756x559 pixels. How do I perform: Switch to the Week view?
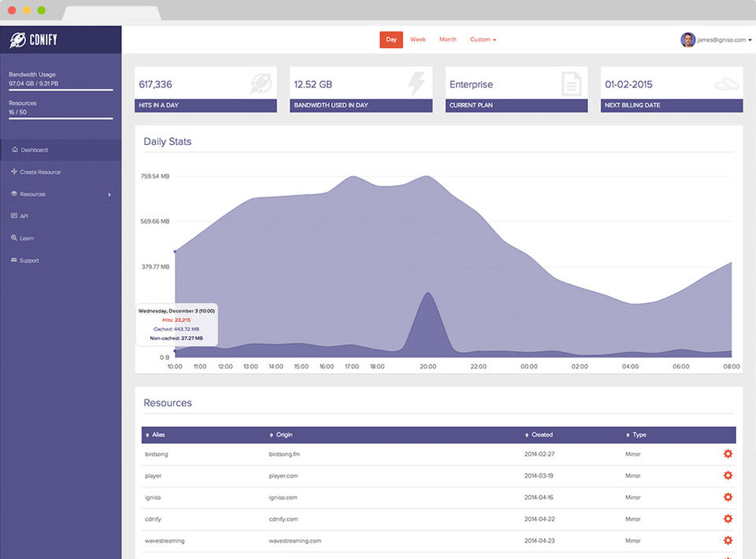[418, 39]
